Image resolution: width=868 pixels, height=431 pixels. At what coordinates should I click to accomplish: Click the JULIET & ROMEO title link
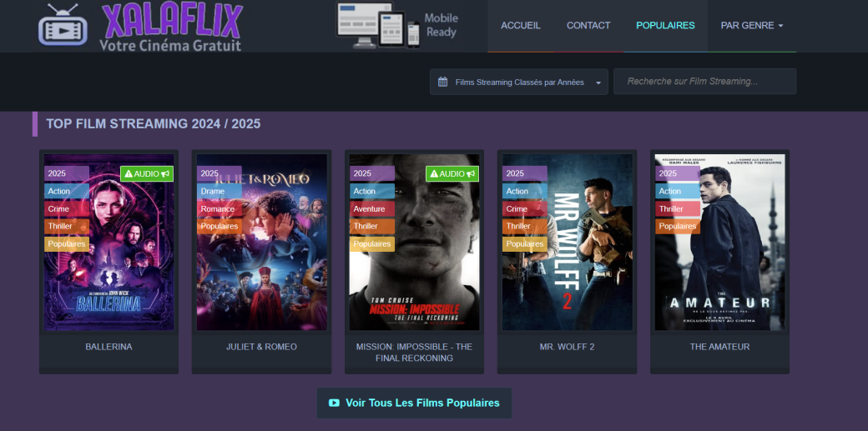click(262, 347)
